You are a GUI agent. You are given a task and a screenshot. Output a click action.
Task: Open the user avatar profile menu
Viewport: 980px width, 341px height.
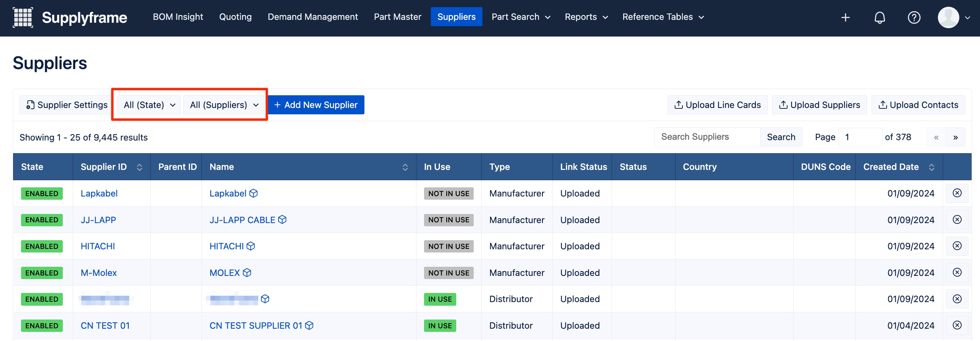948,17
